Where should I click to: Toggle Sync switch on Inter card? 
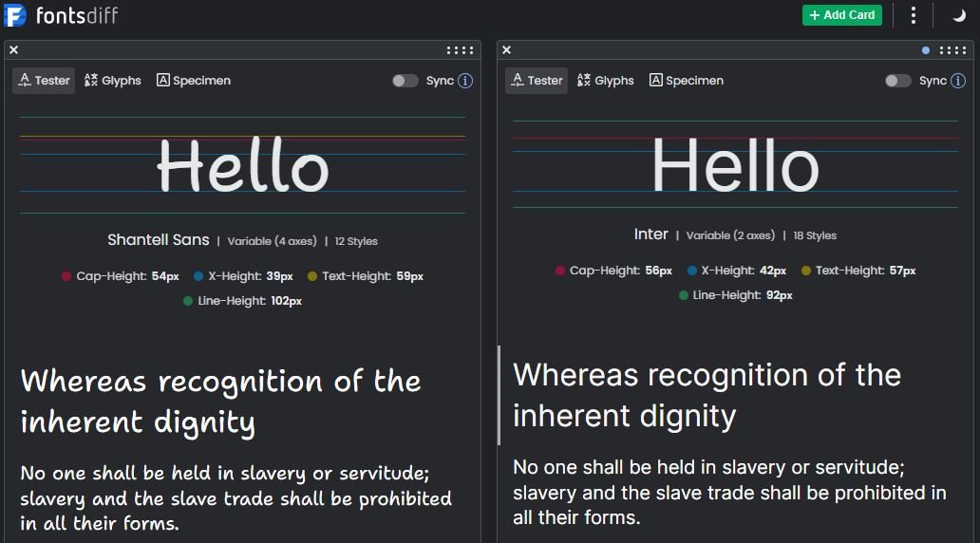(898, 81)
